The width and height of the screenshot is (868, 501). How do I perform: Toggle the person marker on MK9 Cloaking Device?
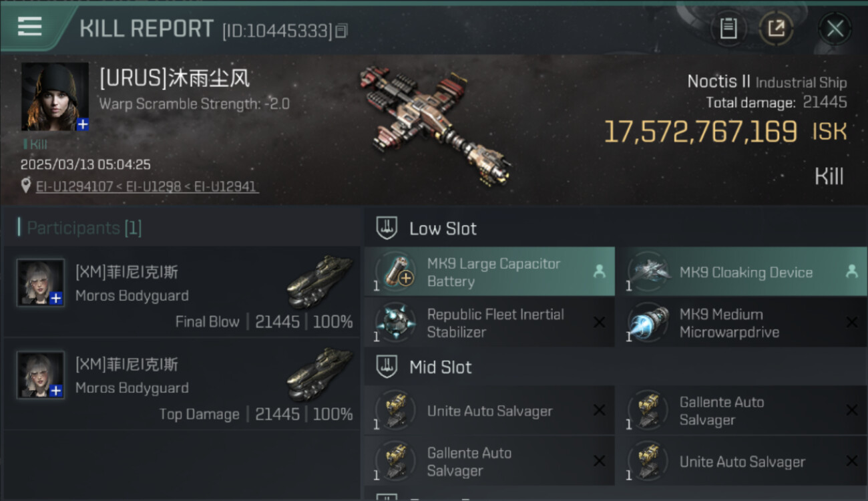coord(851,271)
